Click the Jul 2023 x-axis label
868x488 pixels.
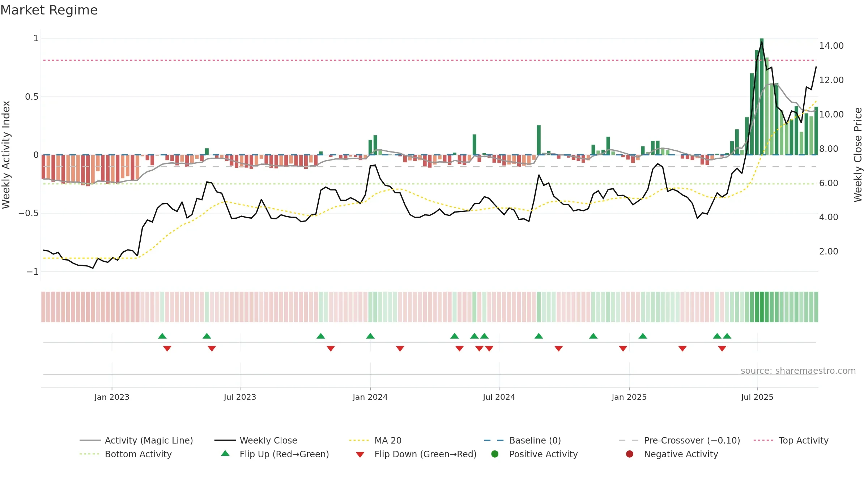(x=240, y=397)
